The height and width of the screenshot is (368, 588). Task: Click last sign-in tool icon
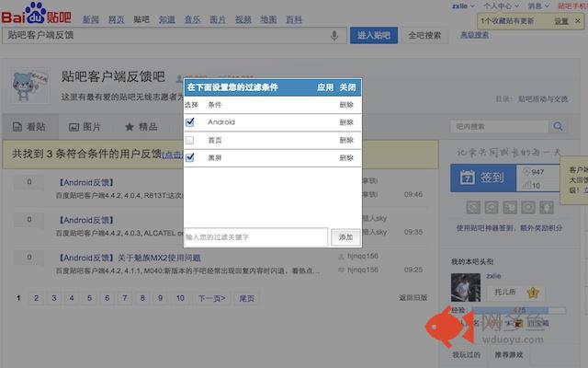pyautogui.click(x=547, y=207)
